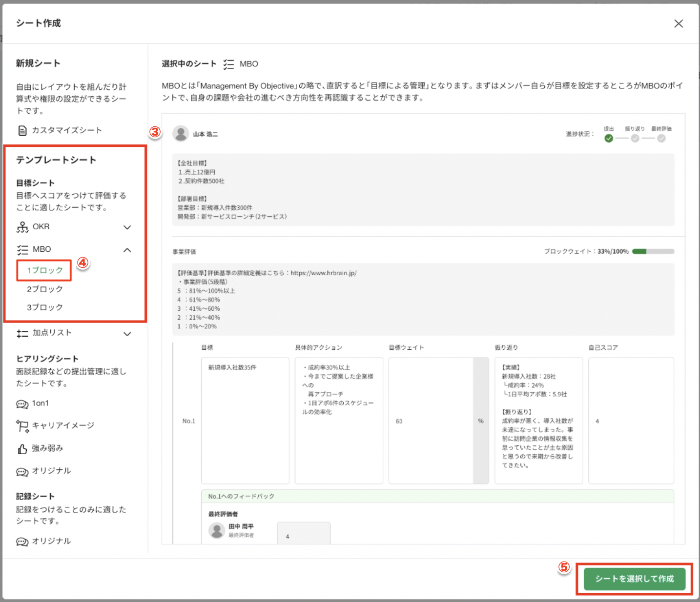The image size is (700, 602).
Task: Click the シートを選択して作成 button
Action: point(634,579)
